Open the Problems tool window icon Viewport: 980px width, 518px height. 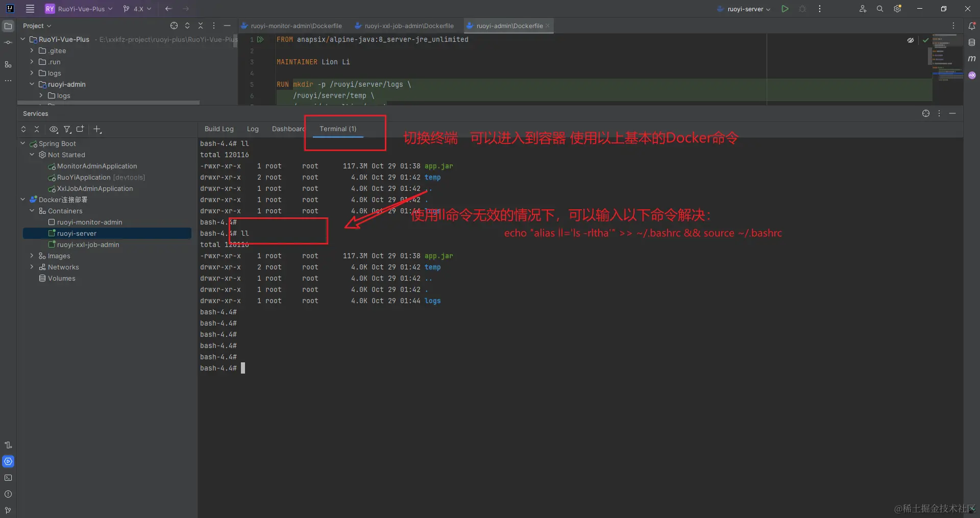8,494
